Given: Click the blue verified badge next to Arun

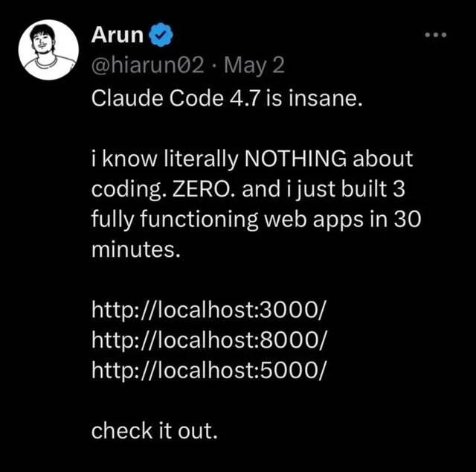Looking at the screenshot, I should point(161,35).
